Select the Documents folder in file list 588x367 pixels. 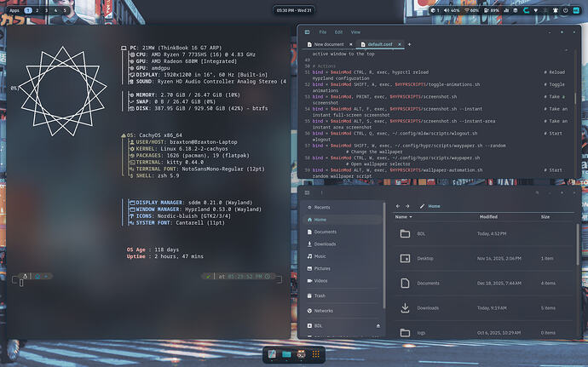[484, 283]
